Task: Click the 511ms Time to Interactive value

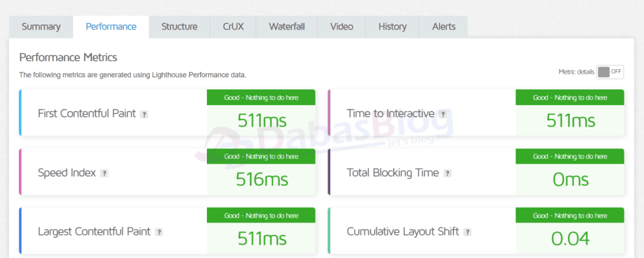Action: [x=570, y=121]
